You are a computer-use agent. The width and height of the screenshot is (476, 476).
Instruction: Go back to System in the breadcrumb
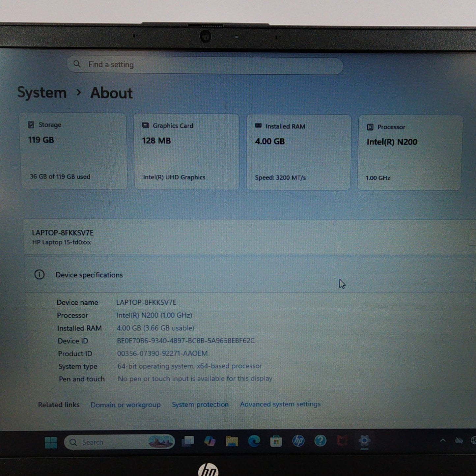pyautogui.click(x=42, y=93)
